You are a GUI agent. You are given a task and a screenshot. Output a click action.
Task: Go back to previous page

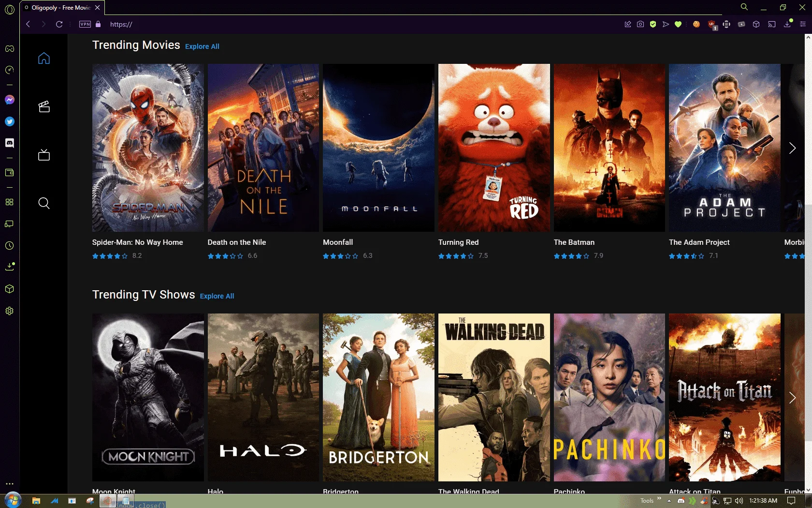pos(28,24)
